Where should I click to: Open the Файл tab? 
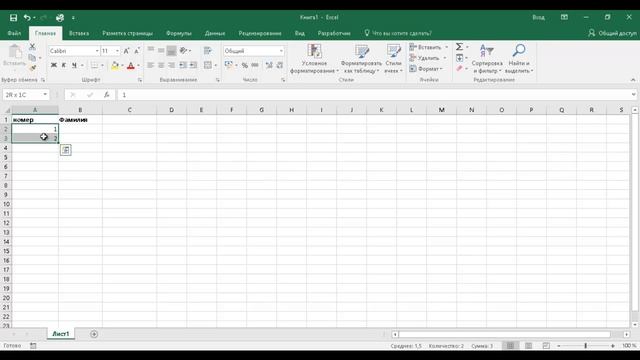pyautogui.click(x=14, y=33)
